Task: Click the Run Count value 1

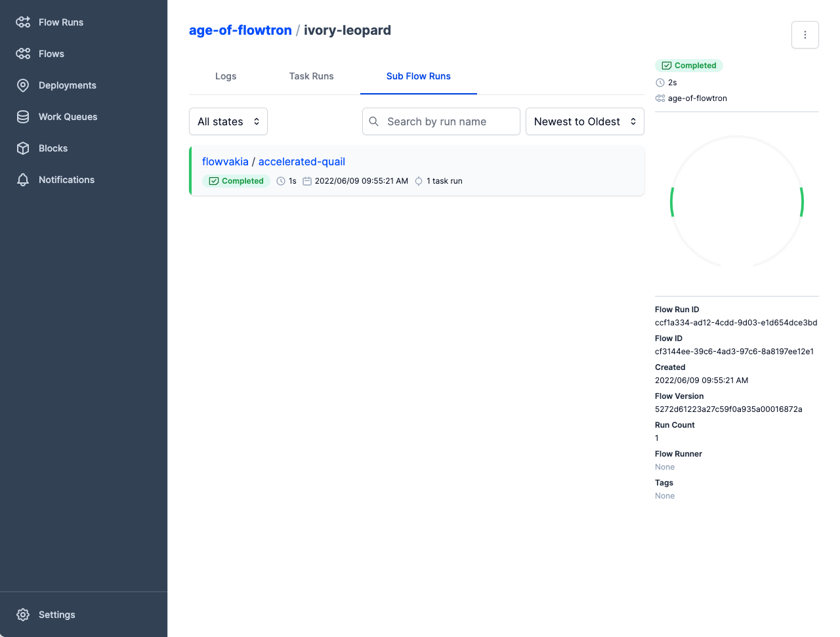Action: click(657, 438)
